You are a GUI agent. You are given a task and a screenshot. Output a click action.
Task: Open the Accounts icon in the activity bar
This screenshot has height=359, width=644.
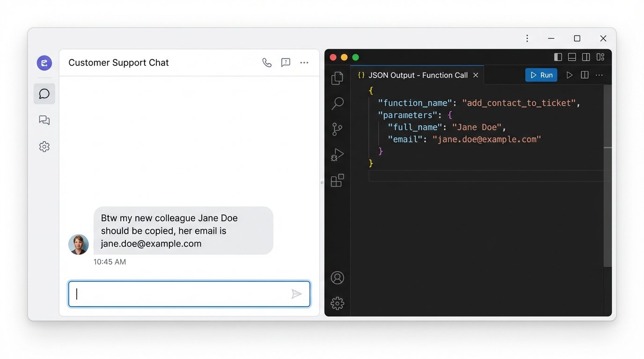[x=337, y=277]
